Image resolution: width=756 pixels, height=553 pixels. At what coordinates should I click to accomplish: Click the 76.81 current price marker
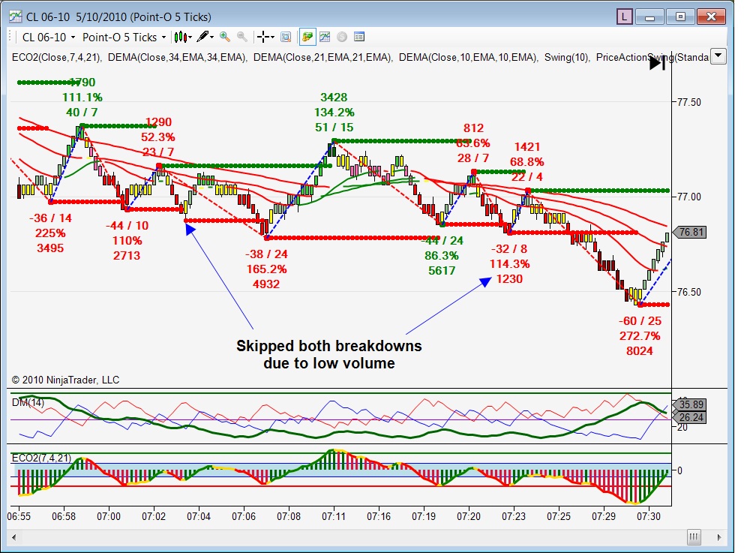[690, 232]
